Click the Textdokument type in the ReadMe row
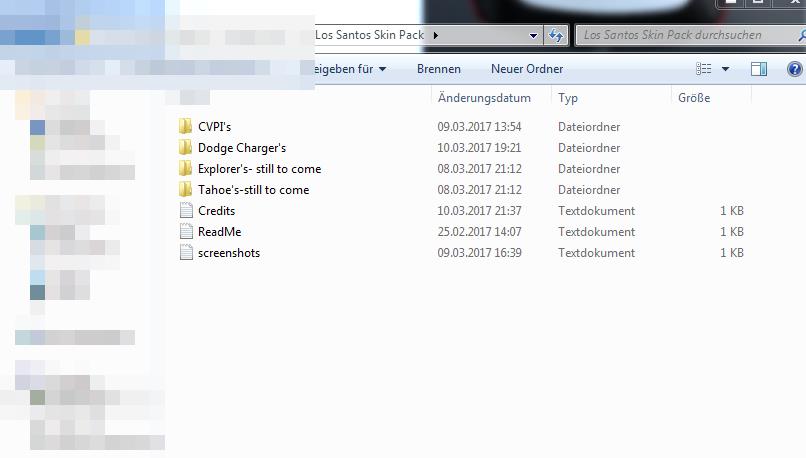Image resolution: width=806 pixels, height=458 pixels. tap(596, 232)
